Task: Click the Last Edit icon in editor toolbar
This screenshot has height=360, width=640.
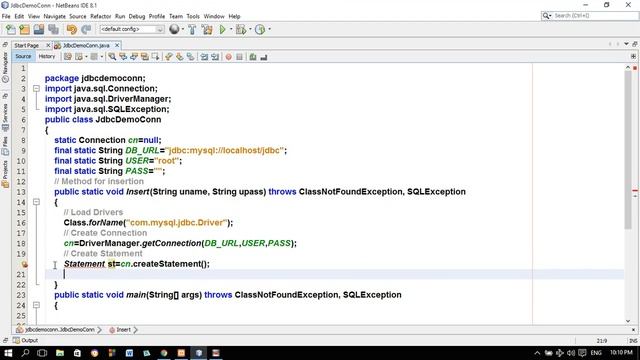Action: (68, 57)
